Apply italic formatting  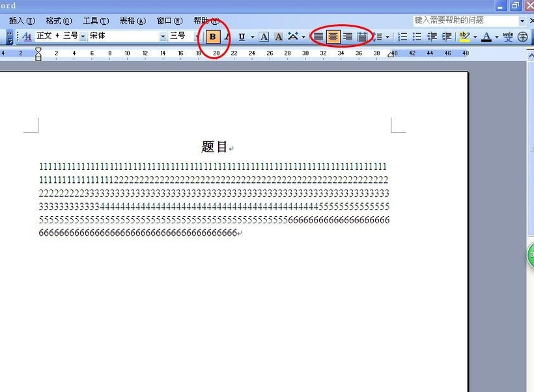pyautogui.click(x=227, y=37)
